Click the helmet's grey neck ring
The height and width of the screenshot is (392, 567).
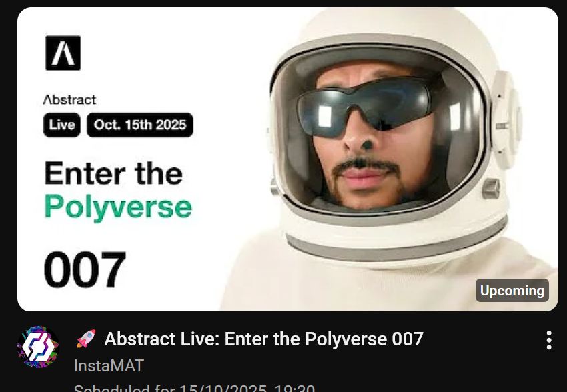click(x=396, y=243)
